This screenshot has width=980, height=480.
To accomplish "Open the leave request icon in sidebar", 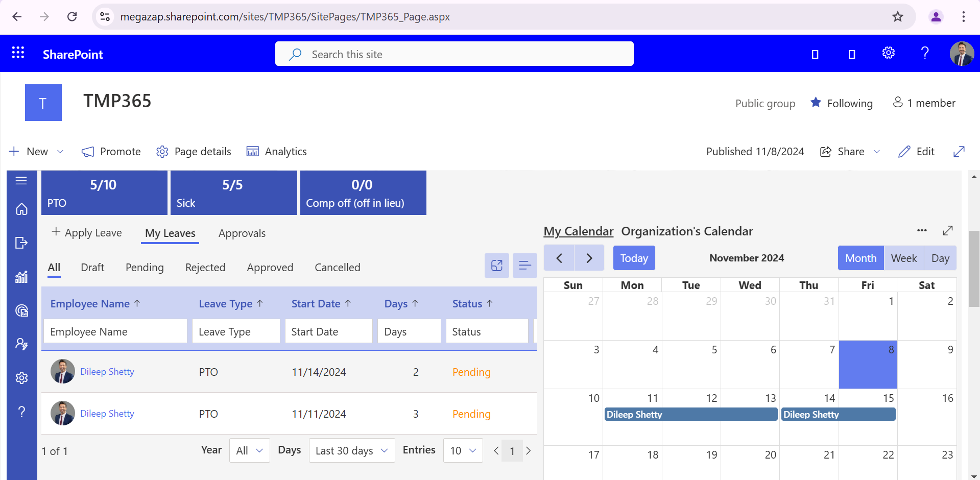I will tap(21, 243).
